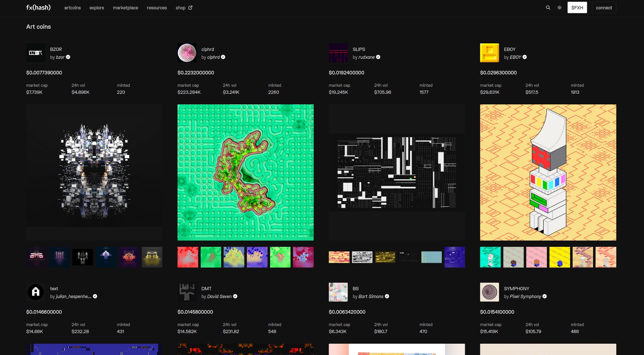
Task: Click the SYMPHONY spiral logo icon
Action: coord(489,292)
